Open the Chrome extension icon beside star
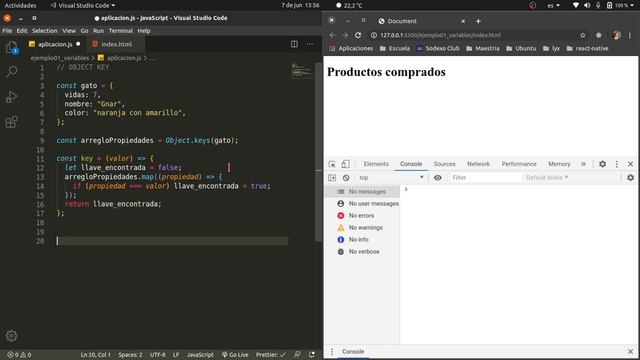This screenshot has width=640, height=360. click(x=598, y=35)
